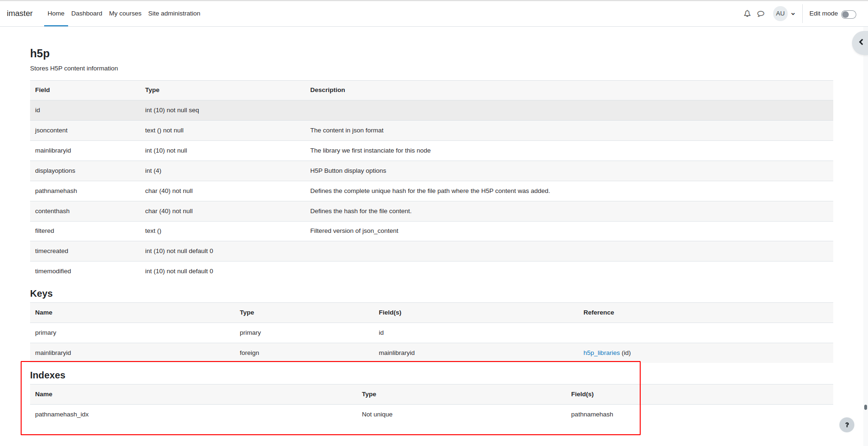This screenshot has height=446, width=868.
Task: Select the 'jsoncontent' field cell
Action: [x=51, y=131]
